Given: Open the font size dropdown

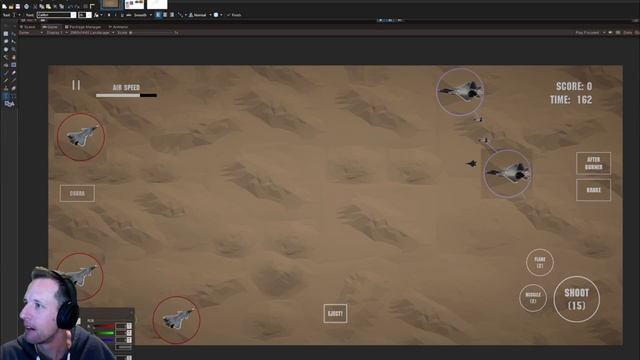Looking at the screenshot, I should click(x=89, y=15).
